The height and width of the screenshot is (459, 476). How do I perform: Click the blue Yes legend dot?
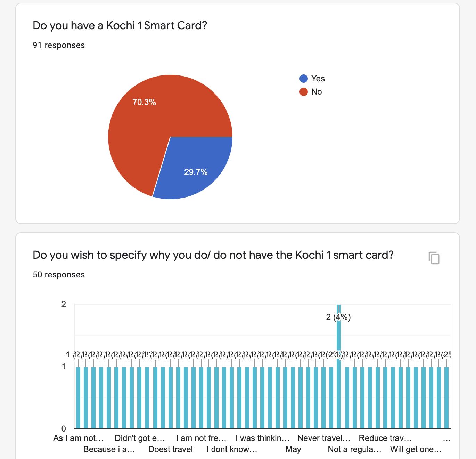tap(303, 79)
